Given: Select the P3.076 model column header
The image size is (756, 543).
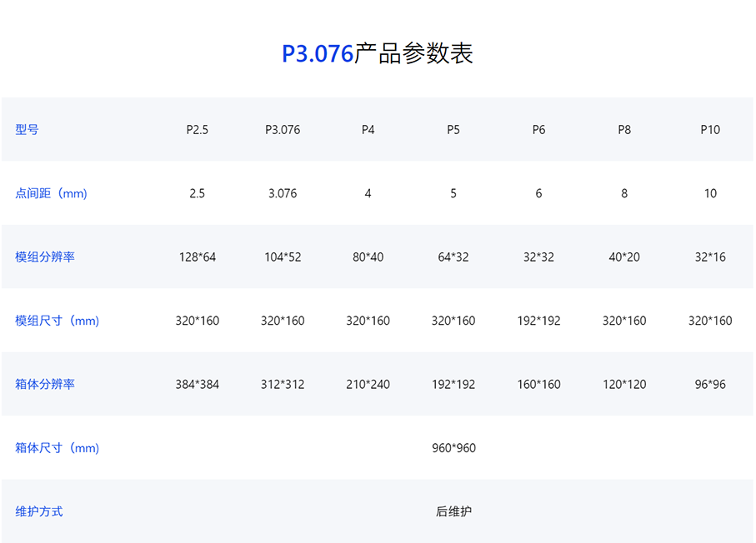Looking at the screenshot, I should [x=283, y=130].
